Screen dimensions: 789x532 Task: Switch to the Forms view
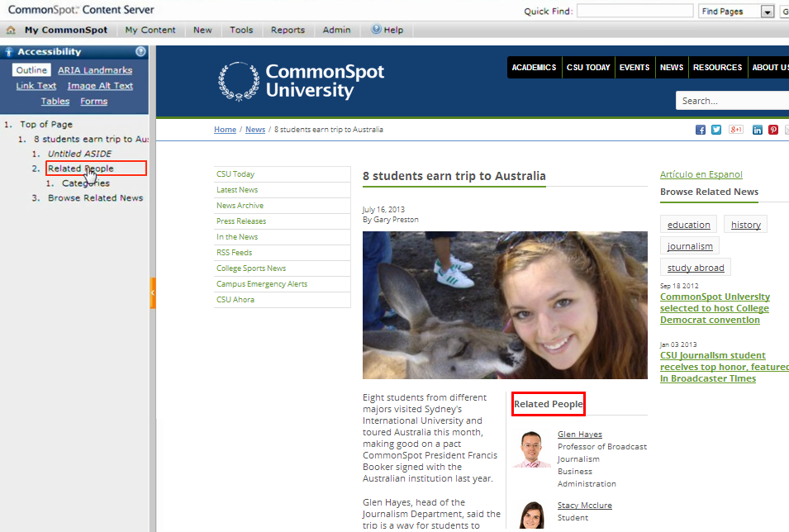tap(94, 102)
